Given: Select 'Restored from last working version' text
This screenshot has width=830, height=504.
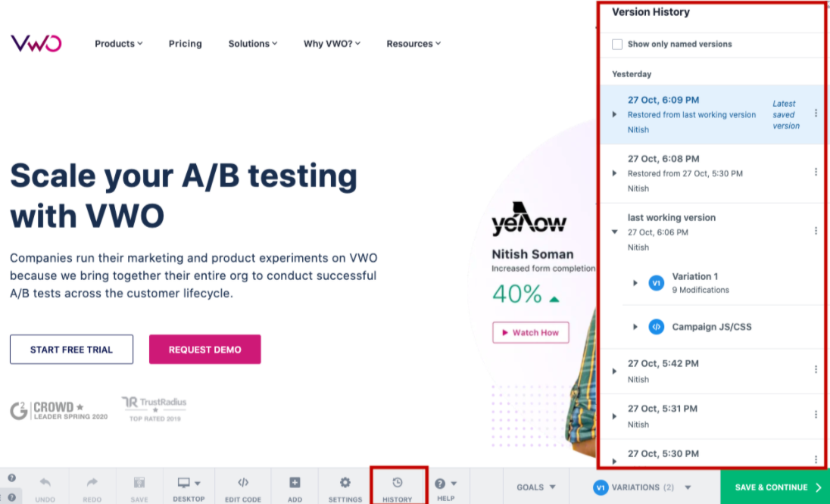Looking at the screenshot, I should click(691, 115).
